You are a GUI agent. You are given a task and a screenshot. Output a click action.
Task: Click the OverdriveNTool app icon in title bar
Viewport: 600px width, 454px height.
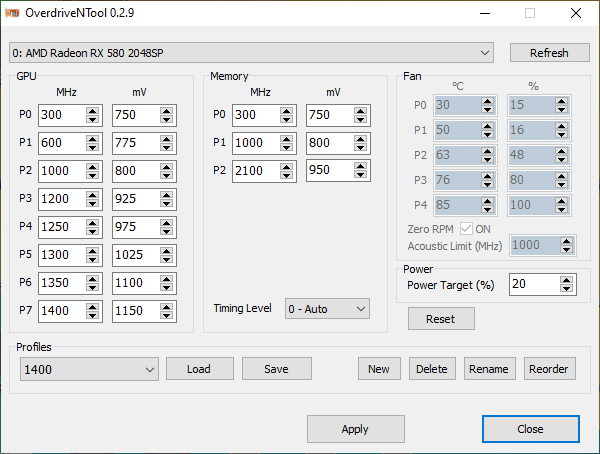12,13
